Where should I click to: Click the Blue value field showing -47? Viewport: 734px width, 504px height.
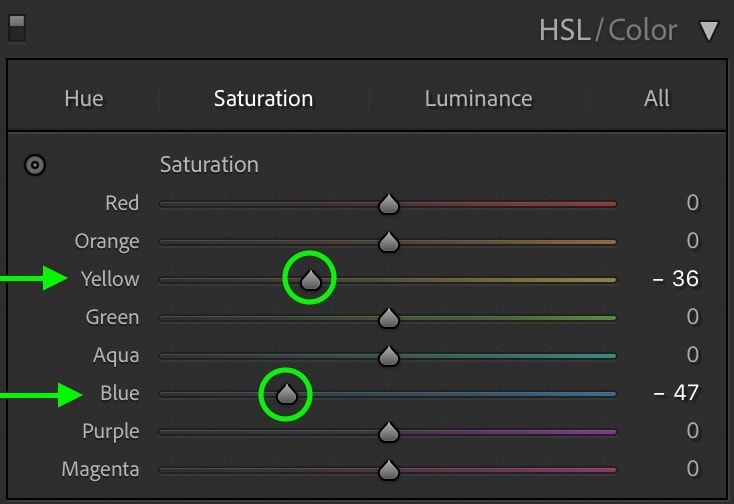pyautogui.click(x=676, y=393)
